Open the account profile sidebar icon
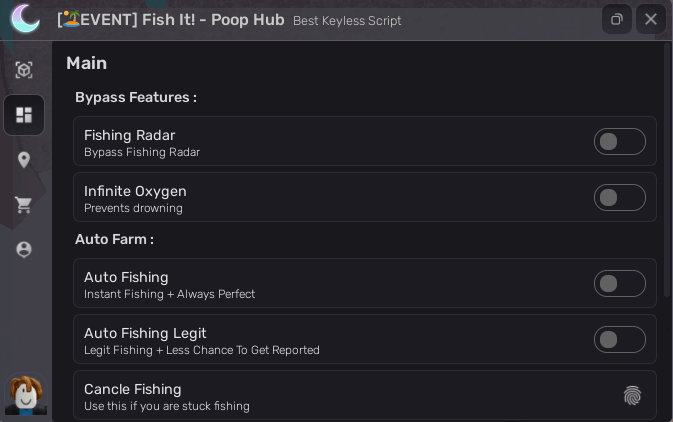The image size is (673, 422). pos(24,250)
